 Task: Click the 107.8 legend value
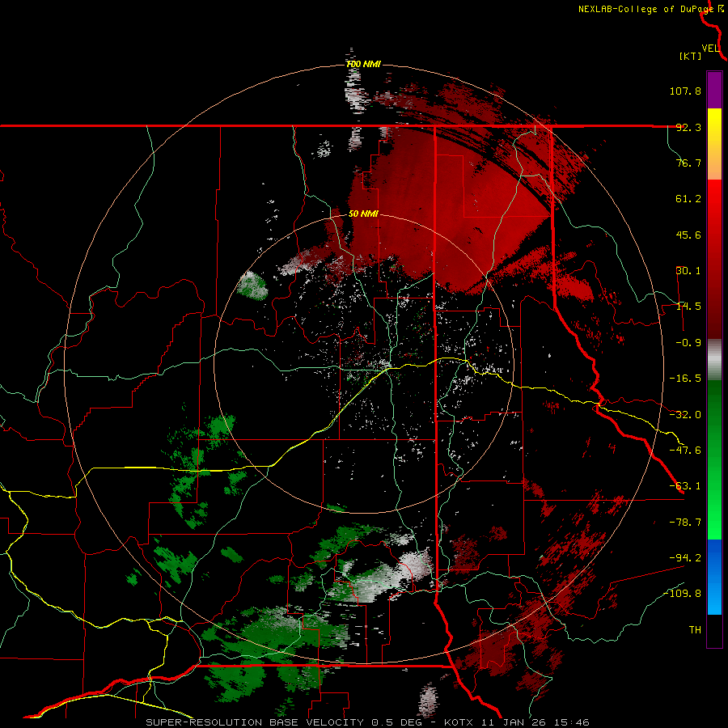click(x=685, y=91)
